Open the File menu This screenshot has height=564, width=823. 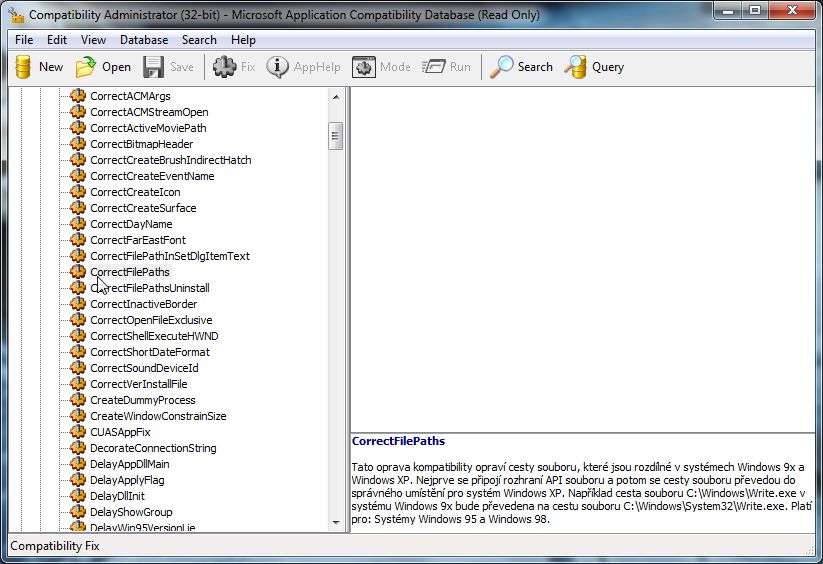[x=24, y=40]
